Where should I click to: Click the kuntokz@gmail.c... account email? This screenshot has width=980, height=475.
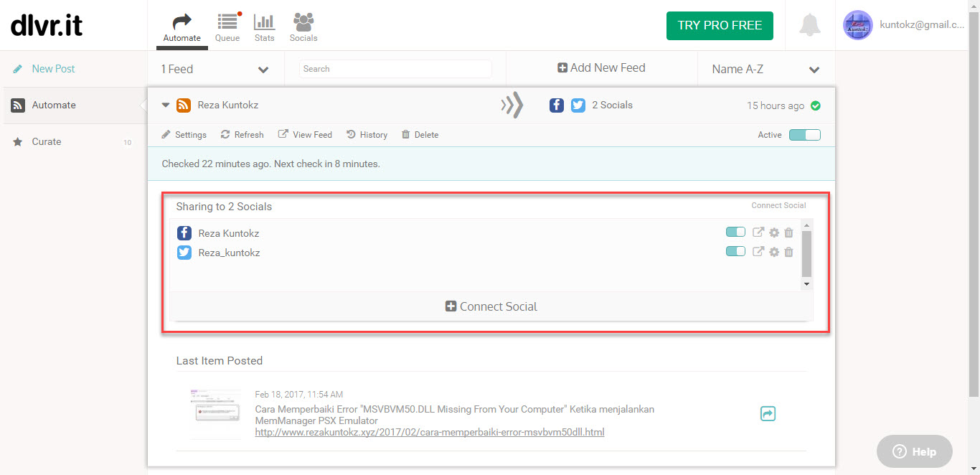coord(922,24)
